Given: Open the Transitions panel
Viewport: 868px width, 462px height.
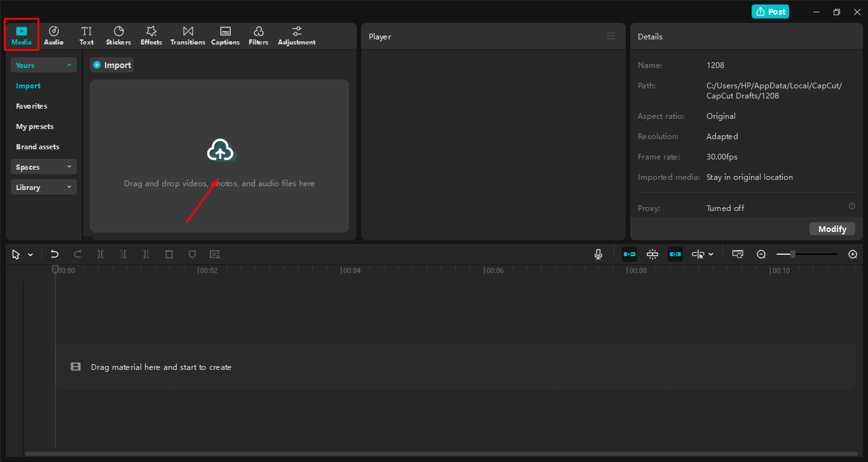Looking at the screenshot, I should point(187,35).
